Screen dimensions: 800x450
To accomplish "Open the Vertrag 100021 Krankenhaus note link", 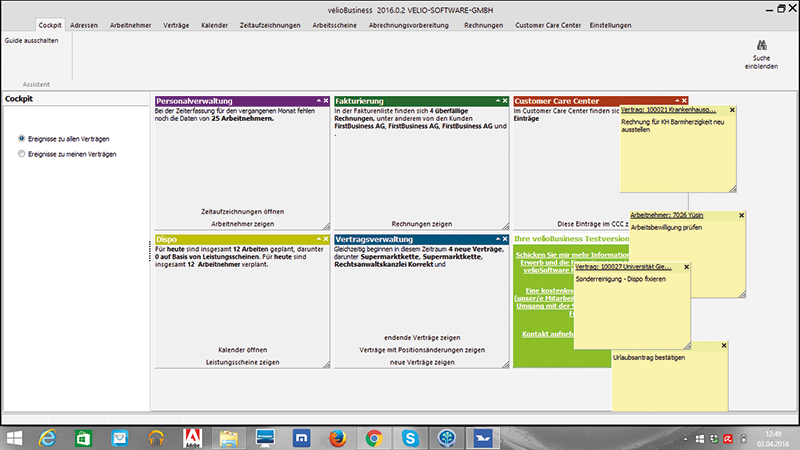I will point(668,110).
